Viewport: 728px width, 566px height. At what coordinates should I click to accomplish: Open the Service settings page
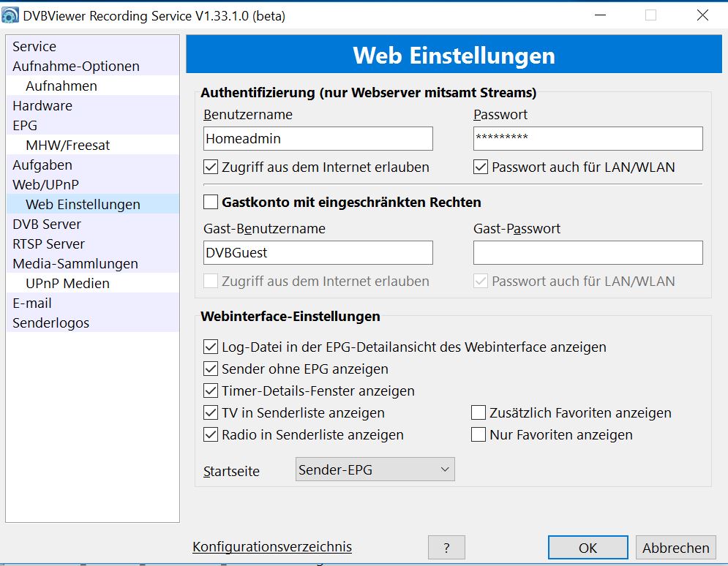click(x=93, y=46)
